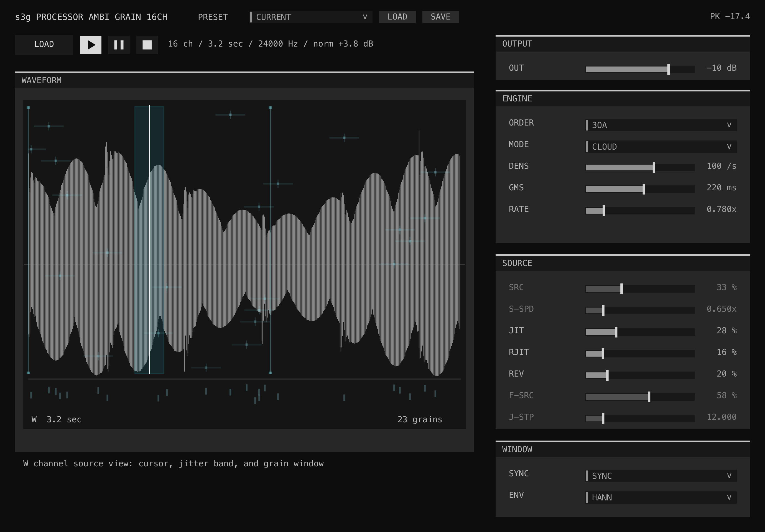Image resolution: width=765 pixels, height=532 pixels.
Task: Click the white playback cursor in waveform
Action: click(x=149, y=239)
